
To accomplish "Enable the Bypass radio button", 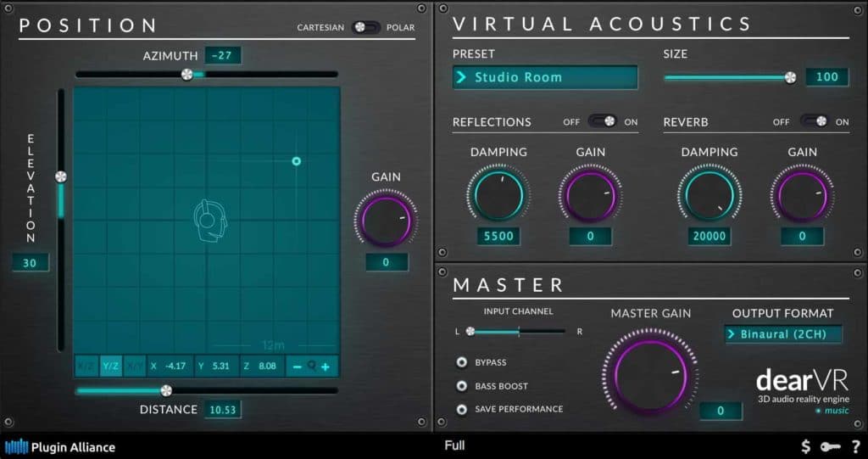I will [x=461, y=362].
